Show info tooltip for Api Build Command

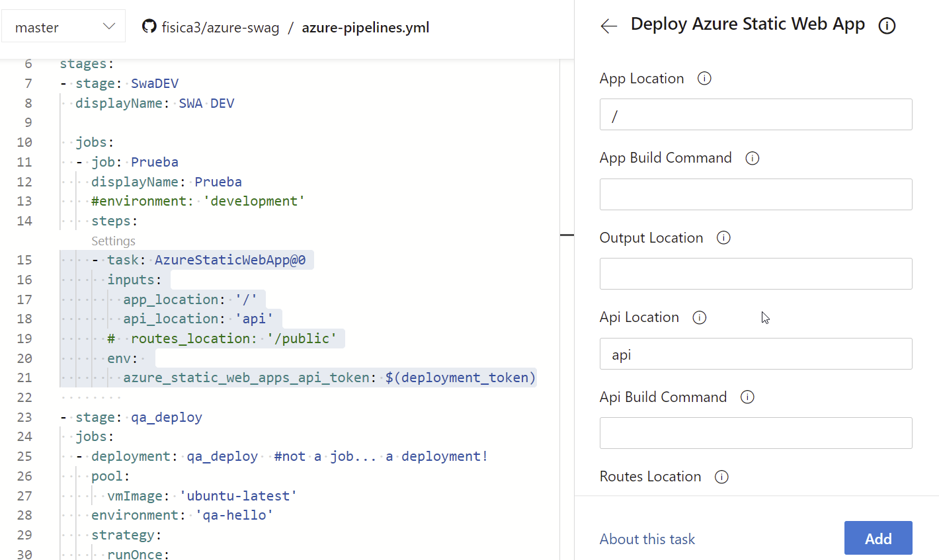coord(747,397)
